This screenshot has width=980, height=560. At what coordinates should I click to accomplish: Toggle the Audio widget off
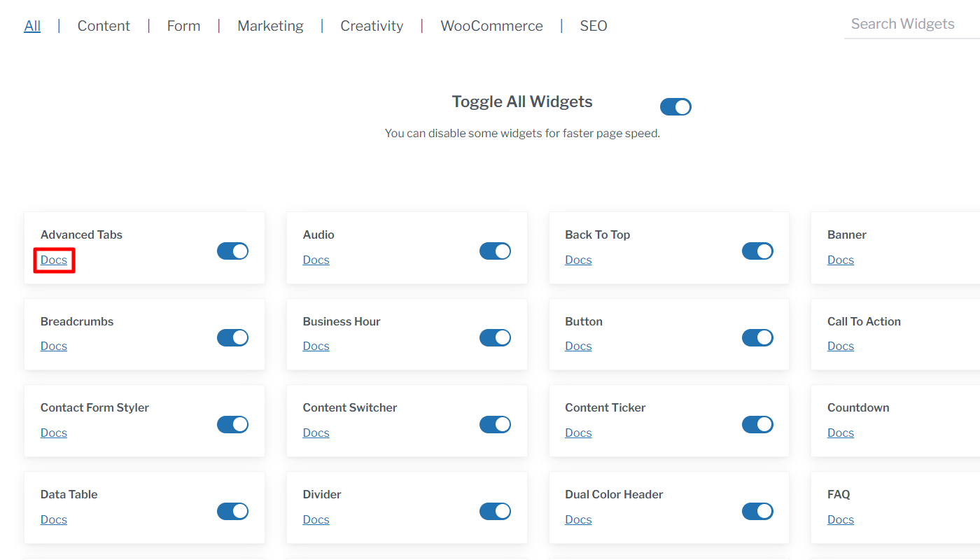pos(495,251)
